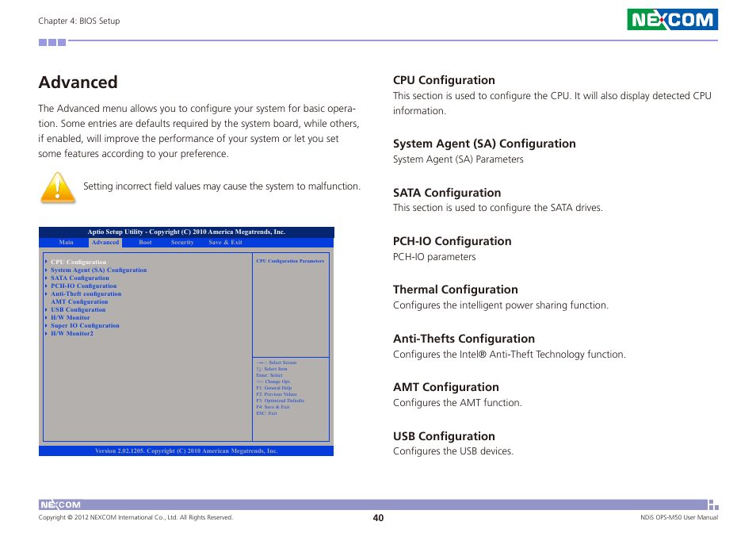The width and height of the screenshot is (756, 533).
Task: Select the Main tab in BIOS
Action: [x=66, y=242]
